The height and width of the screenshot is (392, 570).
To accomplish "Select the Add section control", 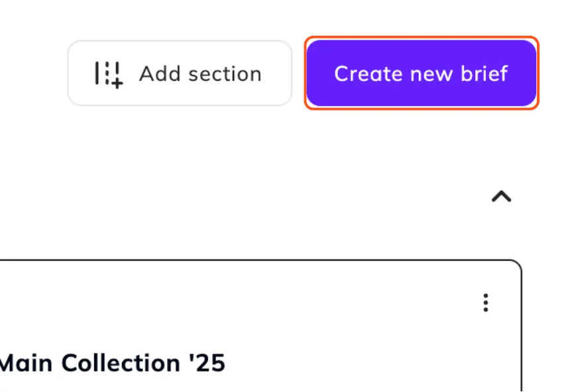I will (x=180, y=73).
